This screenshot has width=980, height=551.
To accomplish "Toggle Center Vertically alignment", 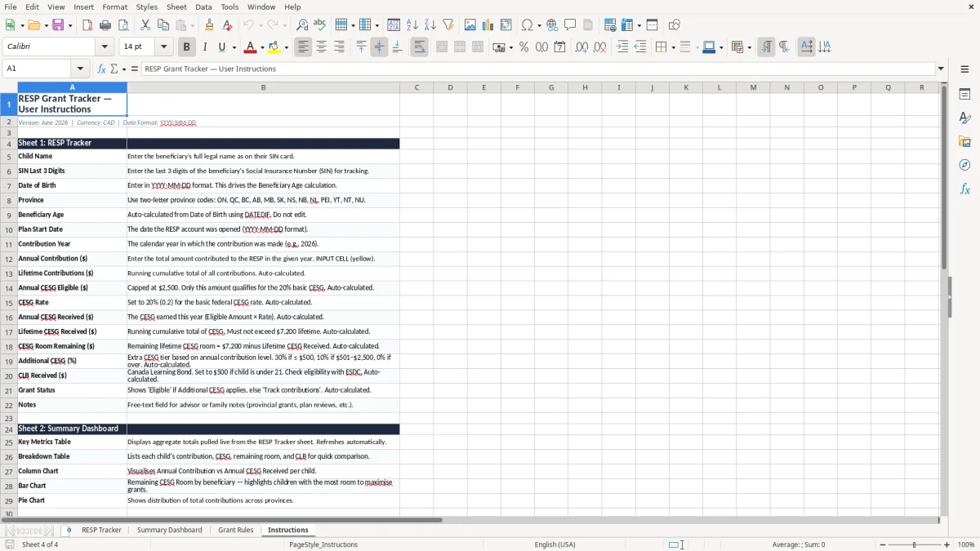I will 379,47.
